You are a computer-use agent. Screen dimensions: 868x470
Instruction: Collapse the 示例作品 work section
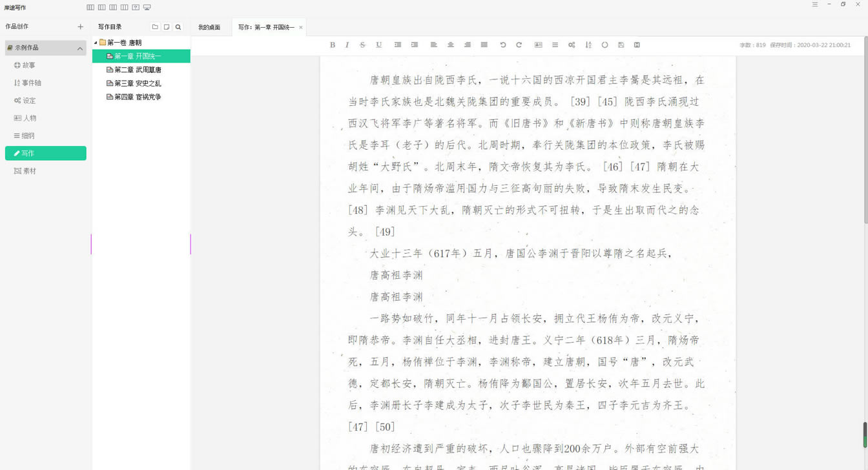click(80, 48)
